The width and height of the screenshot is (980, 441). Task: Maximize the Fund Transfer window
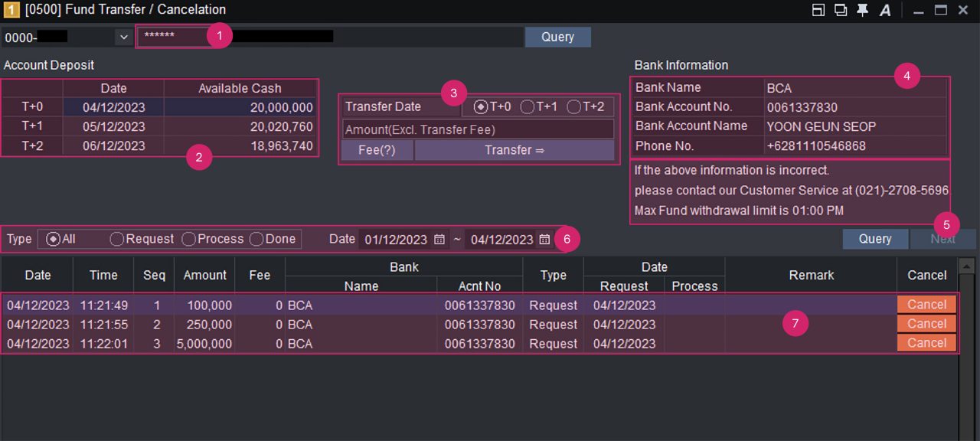[941, 10]
